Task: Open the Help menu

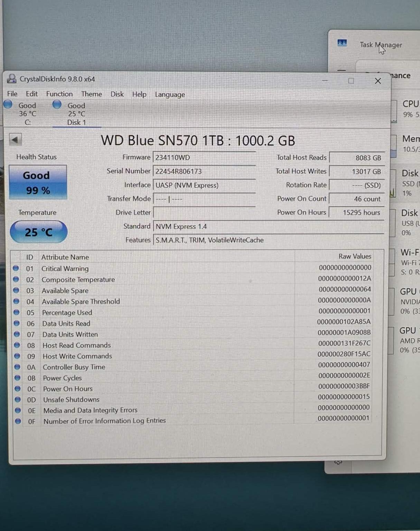Action: point(139,94)
